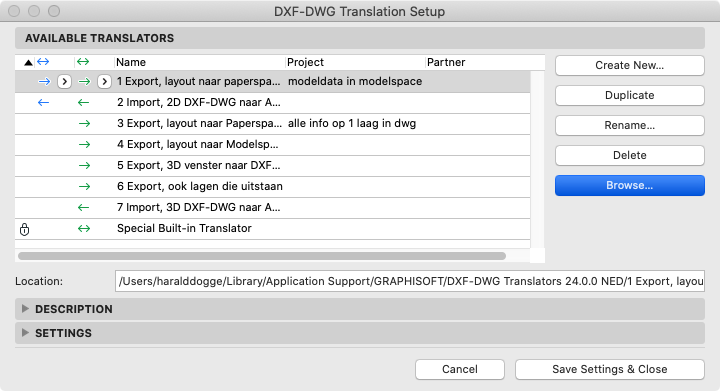Image resolution: width=720 pixels, height=391 pixels.
Task: Click in the Location path field
Action: [x=410, y=281]
